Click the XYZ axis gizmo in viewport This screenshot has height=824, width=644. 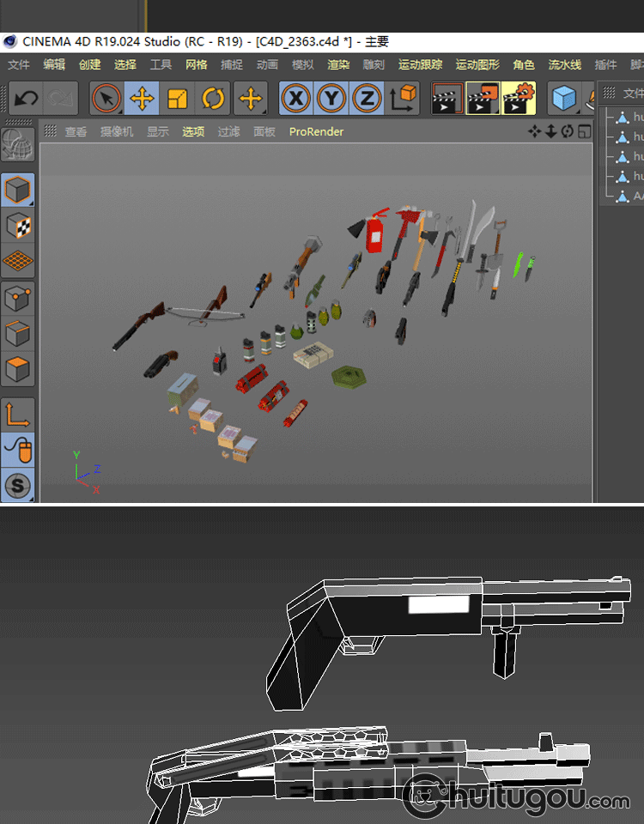[x=86, y=472]
